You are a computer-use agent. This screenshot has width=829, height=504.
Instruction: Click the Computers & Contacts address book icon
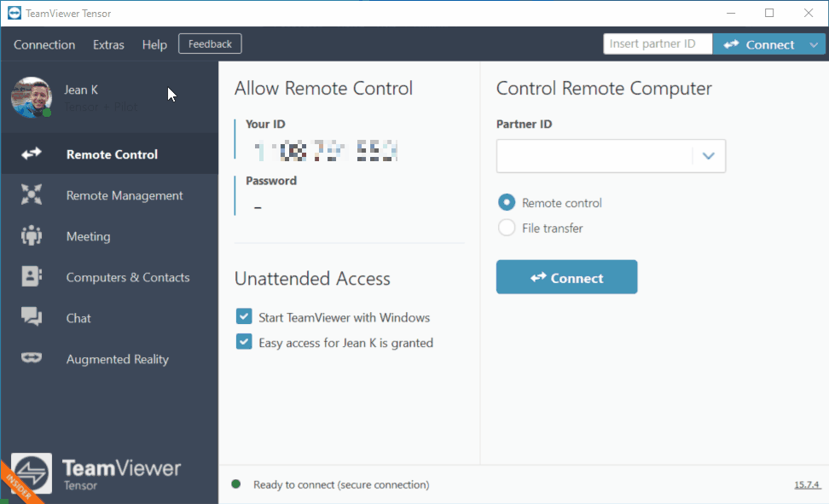[x=32, y=276]
